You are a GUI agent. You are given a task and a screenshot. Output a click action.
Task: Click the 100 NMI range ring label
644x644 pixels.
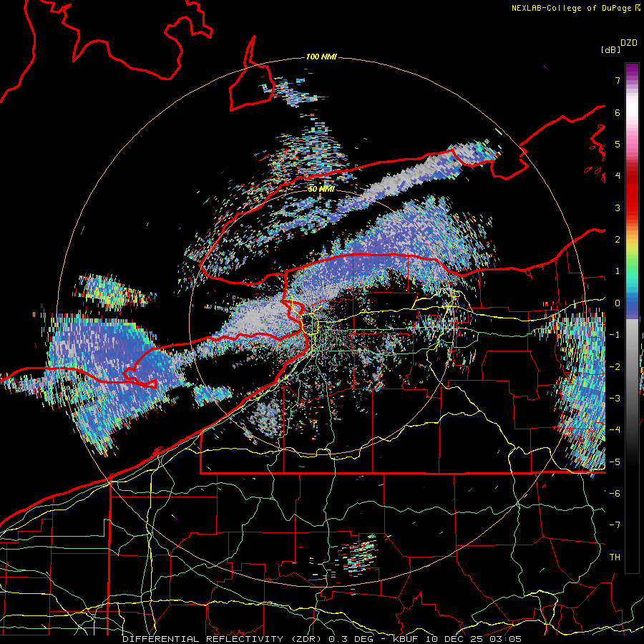click(x=321, y=57)
